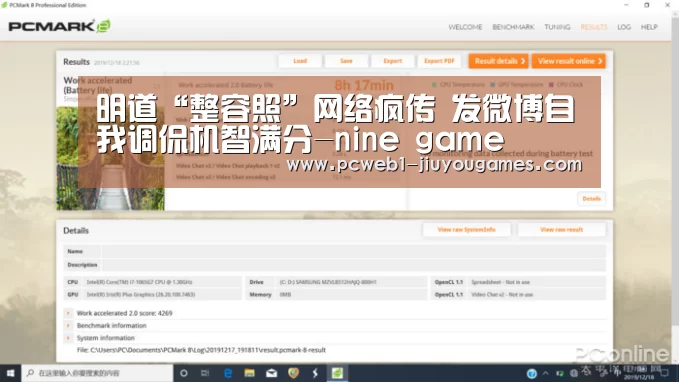Click the rainforest bridge thumbnail image
The image size is (679, 382).
110,159
